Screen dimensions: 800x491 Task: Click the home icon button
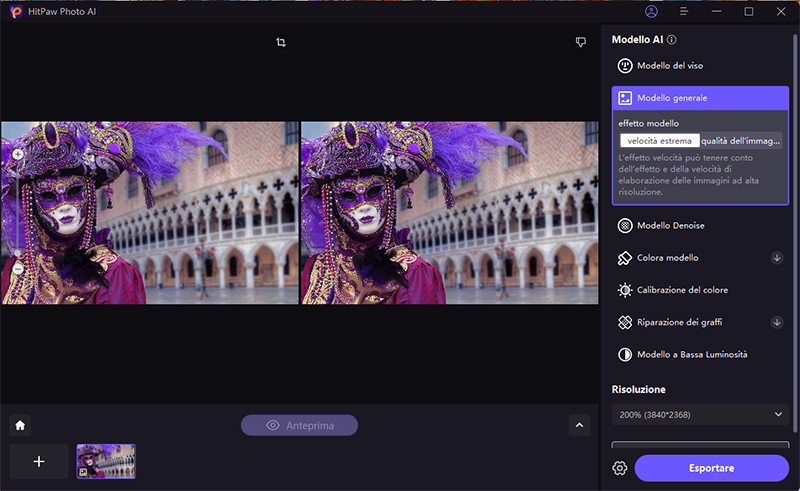pos(20,425)
